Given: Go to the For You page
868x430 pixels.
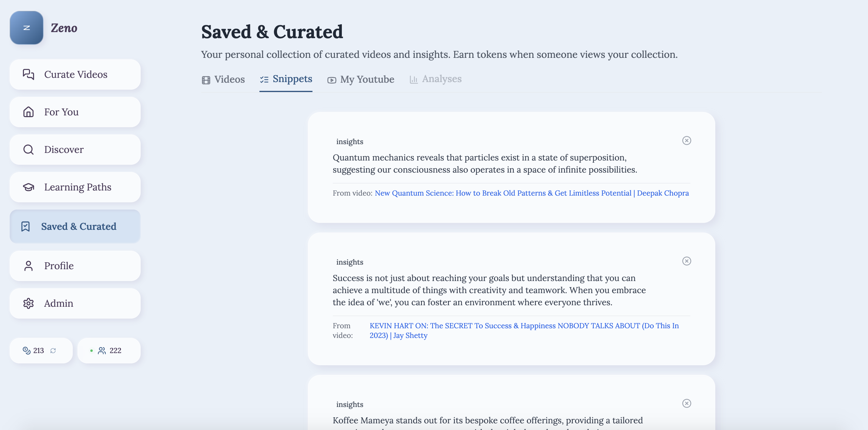Looking at the screenshot, I should (75, 112).
